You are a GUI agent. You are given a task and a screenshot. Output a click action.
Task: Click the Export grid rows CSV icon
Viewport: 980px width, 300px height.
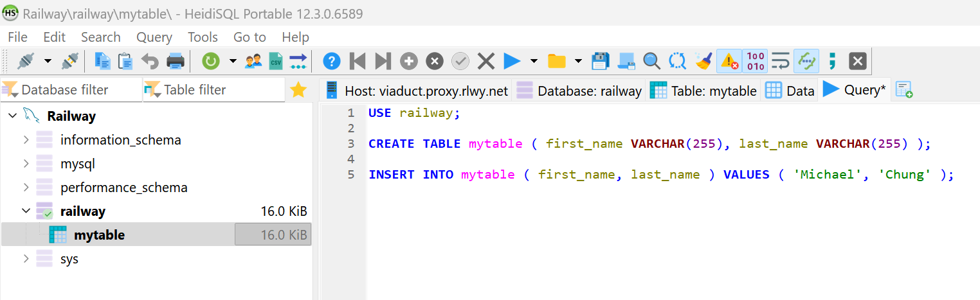click(x=276, y=61)
